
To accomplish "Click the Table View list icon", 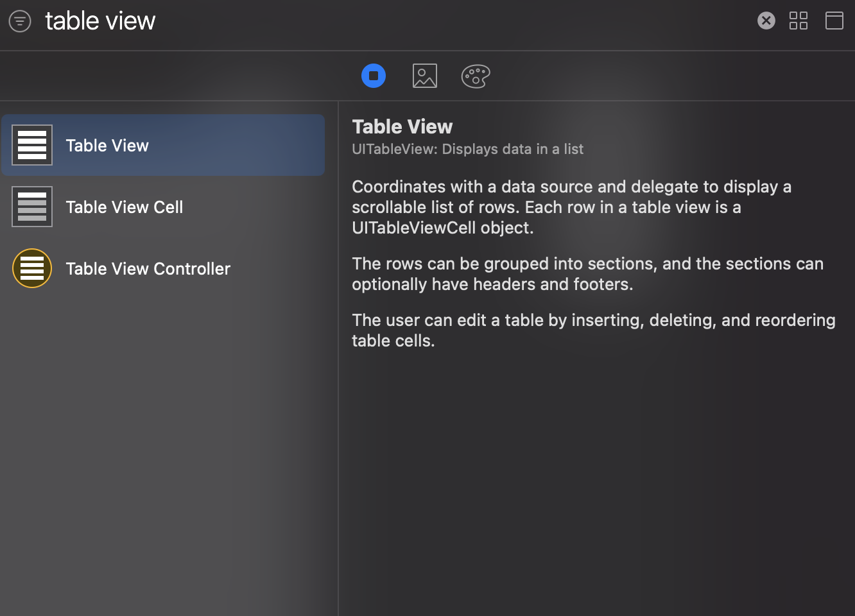I will [32, 145].
